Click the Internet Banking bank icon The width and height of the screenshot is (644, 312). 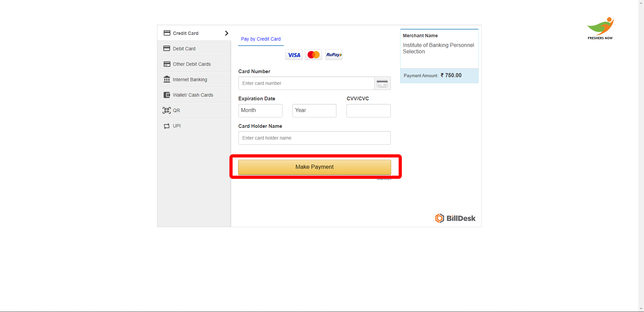(167, 79)
